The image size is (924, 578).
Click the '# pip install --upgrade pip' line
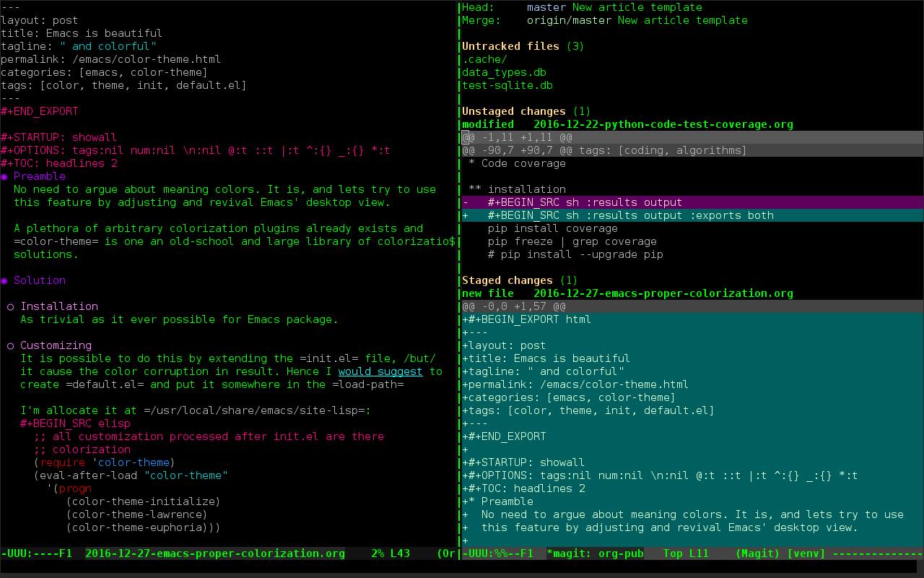(575, 254)
